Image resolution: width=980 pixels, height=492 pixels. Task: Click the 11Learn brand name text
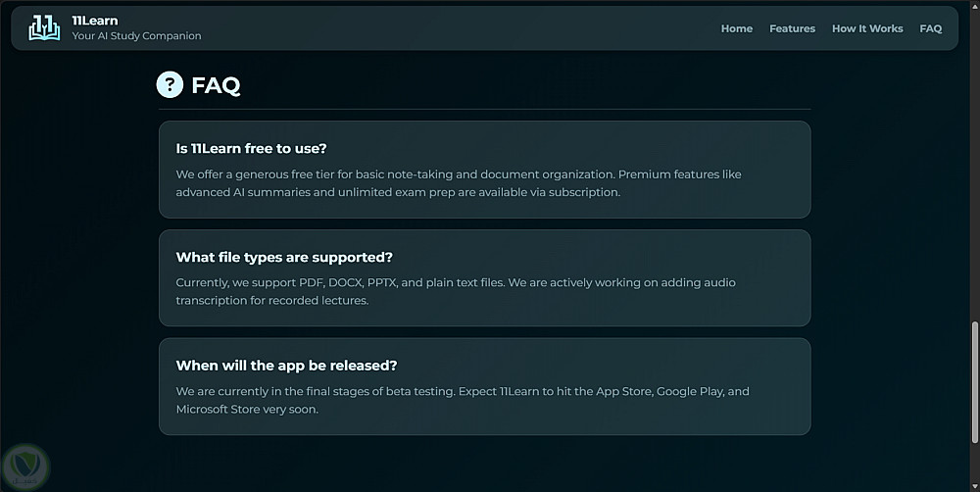coord(94,21)
